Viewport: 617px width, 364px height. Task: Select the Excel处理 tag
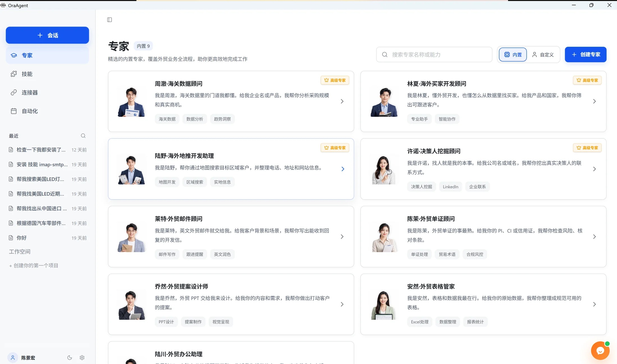(x=420, y=322)
